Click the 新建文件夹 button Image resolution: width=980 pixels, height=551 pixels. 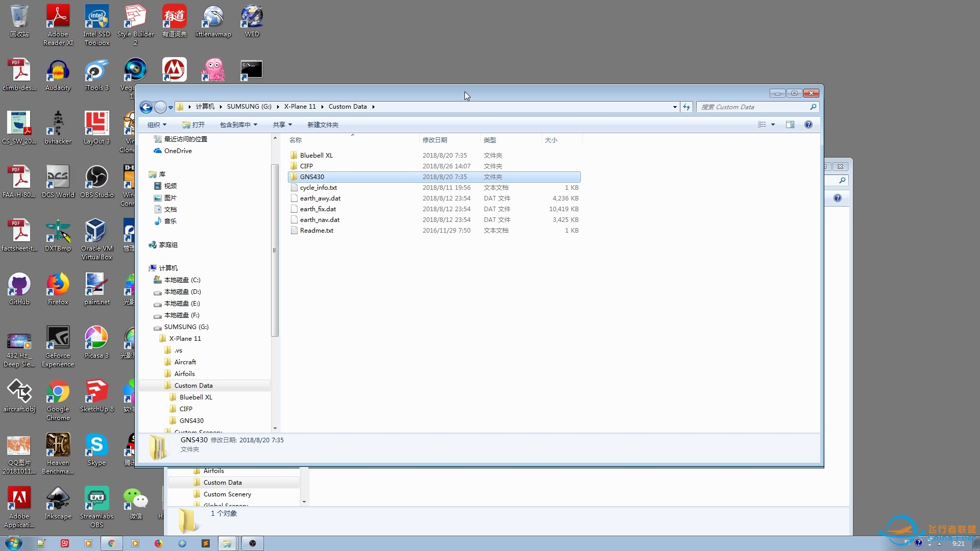point(323,125)
